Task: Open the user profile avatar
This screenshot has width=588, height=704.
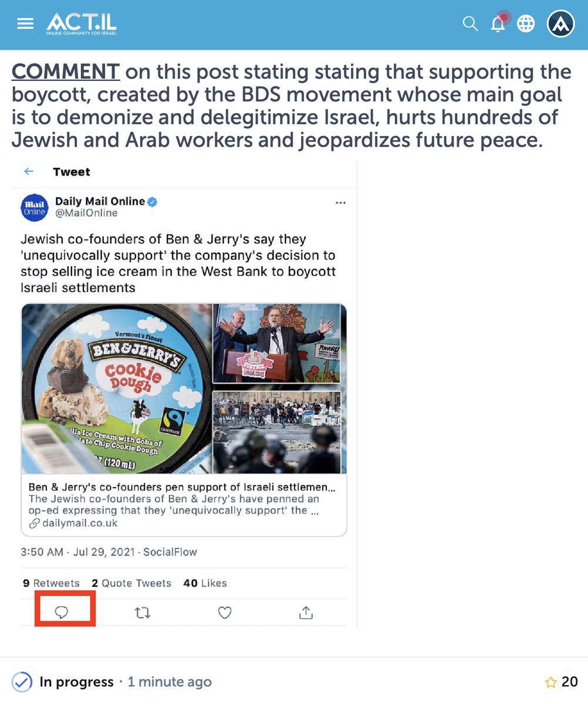Action: point(560,23)
